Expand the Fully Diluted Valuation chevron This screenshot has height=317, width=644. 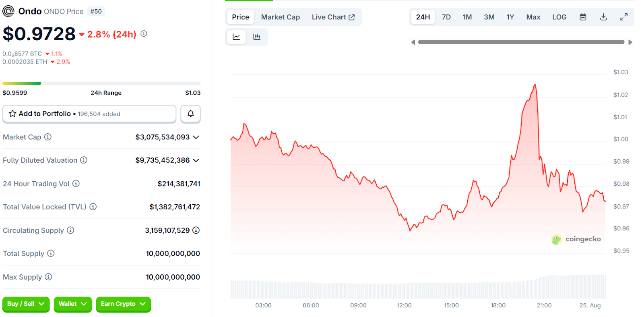coord(196,160)
